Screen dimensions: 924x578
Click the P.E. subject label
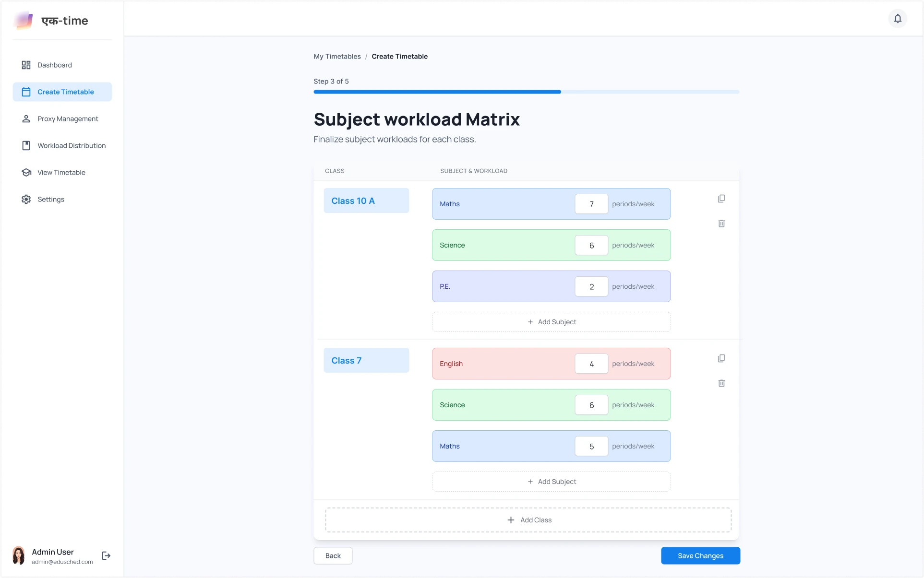click(x=444, y=286)
